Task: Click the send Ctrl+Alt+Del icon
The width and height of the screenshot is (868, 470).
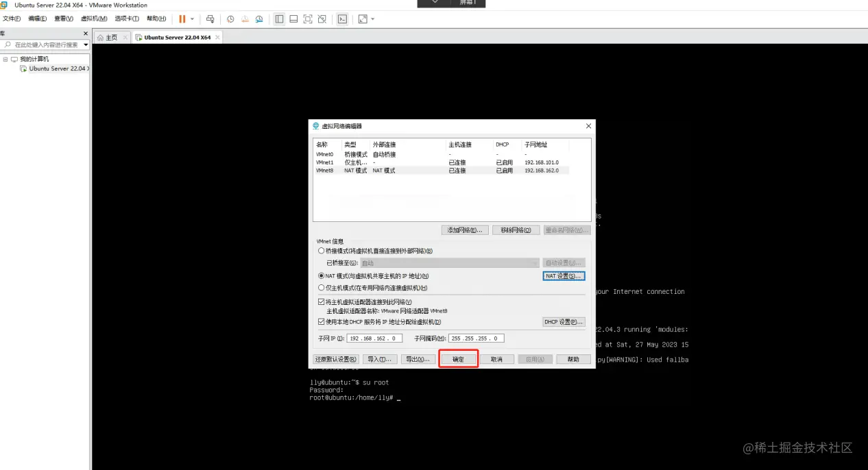Action: (x=210, y=19)
